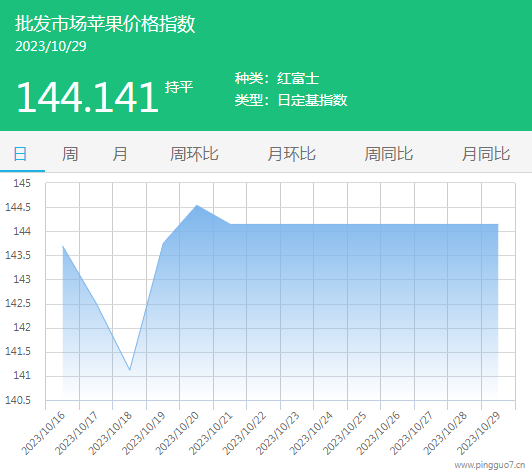
Task: Open the 月 monthly tab
Action: click(120, 154)
